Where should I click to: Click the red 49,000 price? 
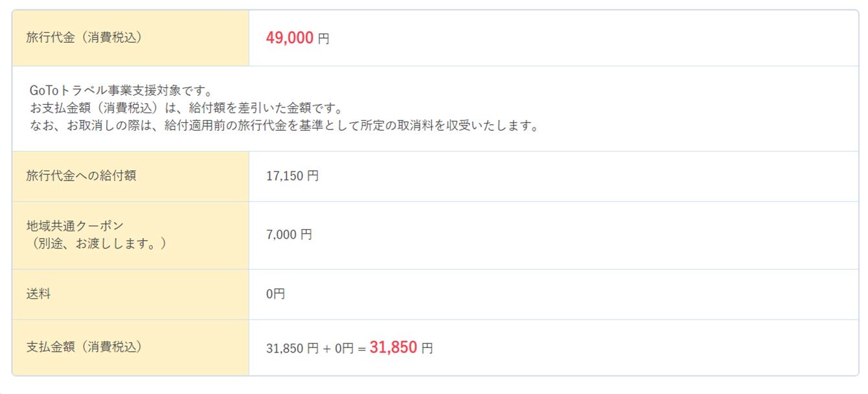coord(290,38)
